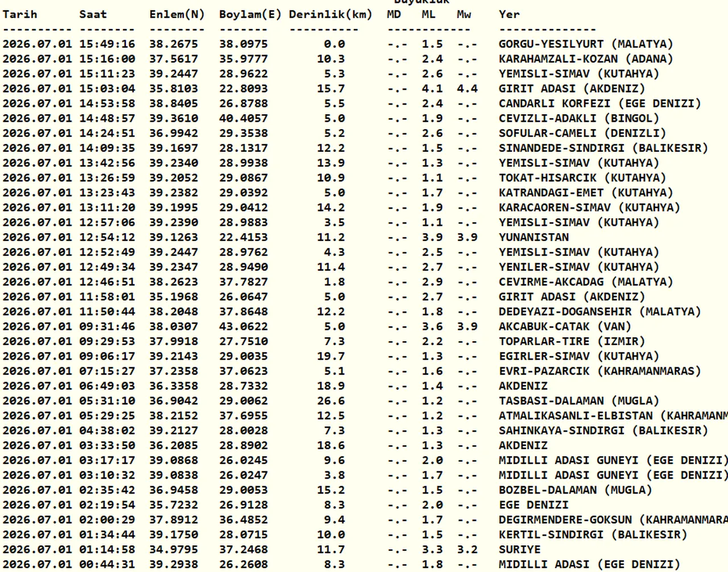This screenshot has height=572, width=728.
Task: Click the Tarih column header
Action: tap(20, 14)
